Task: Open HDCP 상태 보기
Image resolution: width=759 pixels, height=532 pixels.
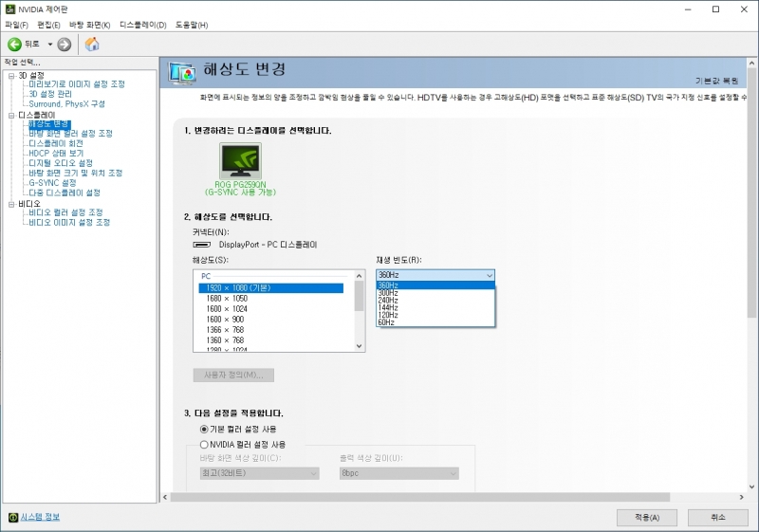Action: tap(56, 154)
